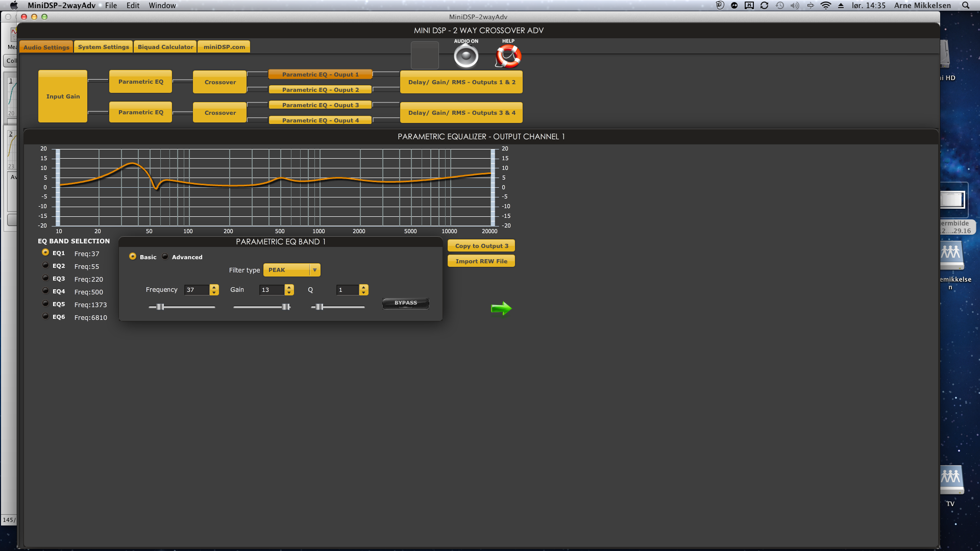Open the miniDSP.com tab
980x551 pixels.
224,47
